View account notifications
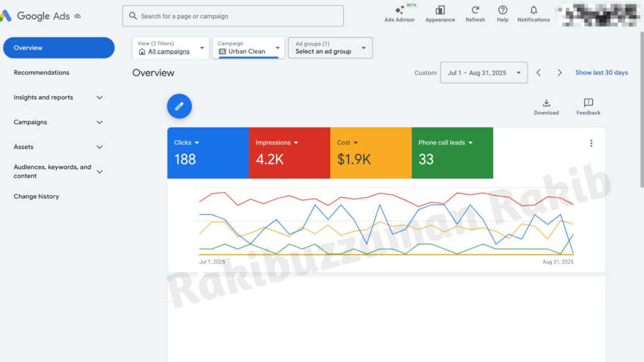 click(533, 14)
